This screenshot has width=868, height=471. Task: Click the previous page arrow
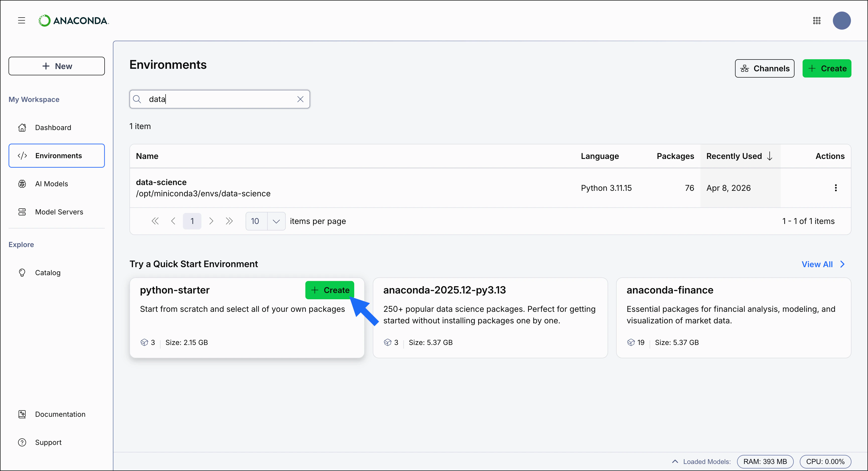(x=173, y=221)
